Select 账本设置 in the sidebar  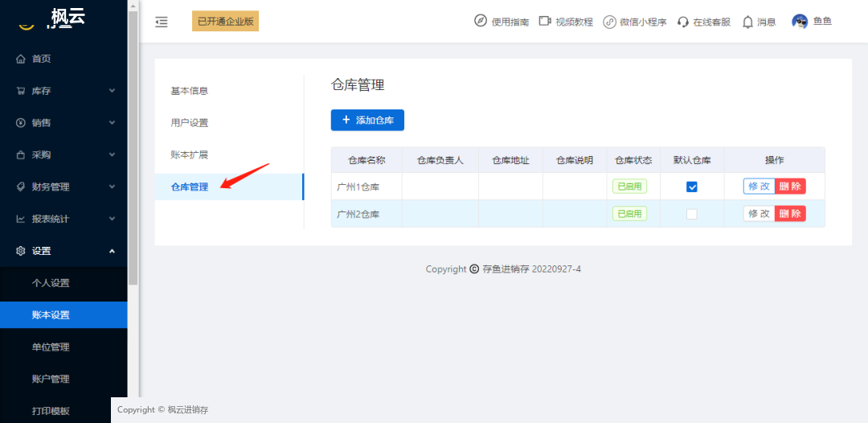point(63,315)
